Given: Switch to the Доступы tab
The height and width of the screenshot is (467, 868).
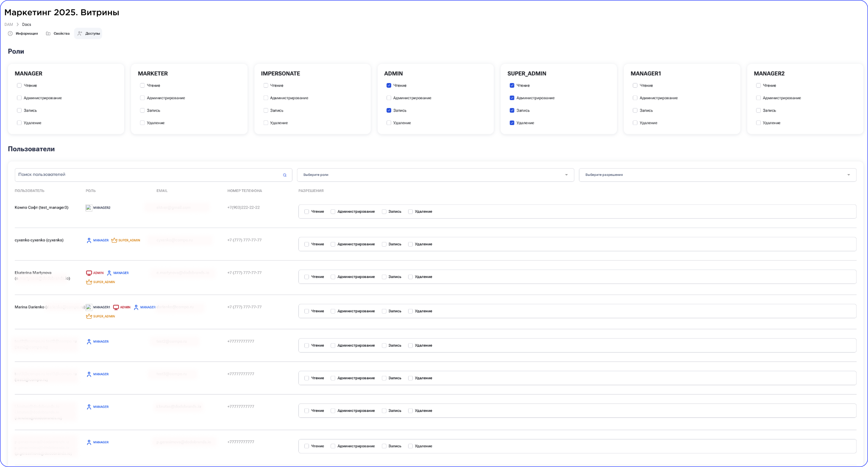Looking at the screenshot, I should tap(88, 33).
